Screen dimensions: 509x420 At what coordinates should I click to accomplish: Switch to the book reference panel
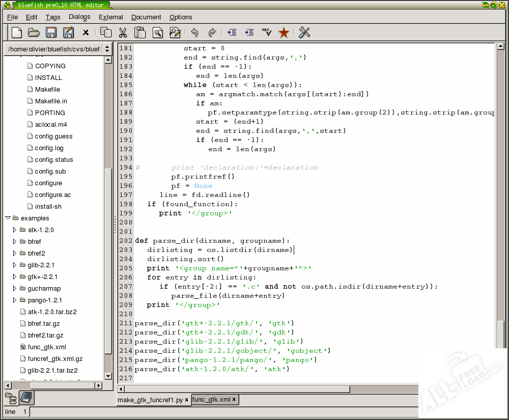coord(26,397)
